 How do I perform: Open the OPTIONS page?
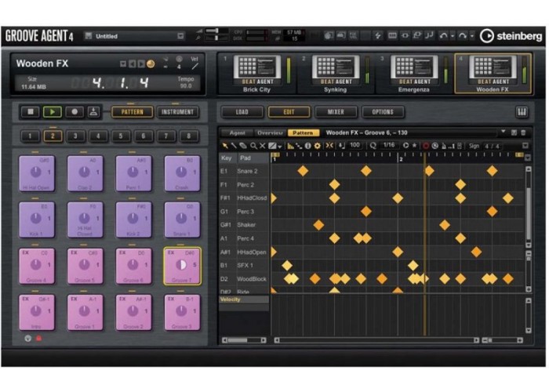(x=383, y=112)
